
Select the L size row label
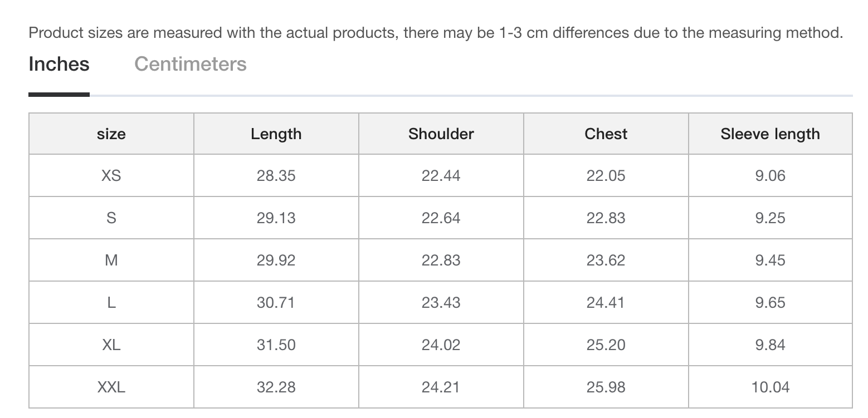[x=111, y=303]
